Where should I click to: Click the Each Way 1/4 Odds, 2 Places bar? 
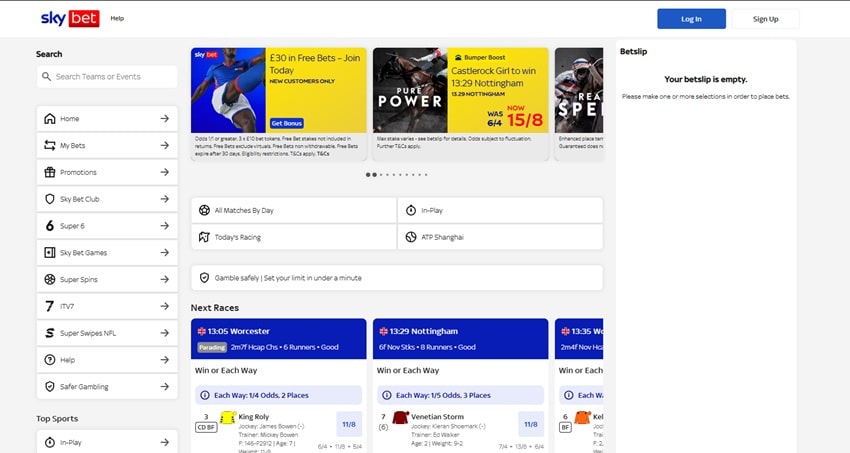(x=279, y=395)
